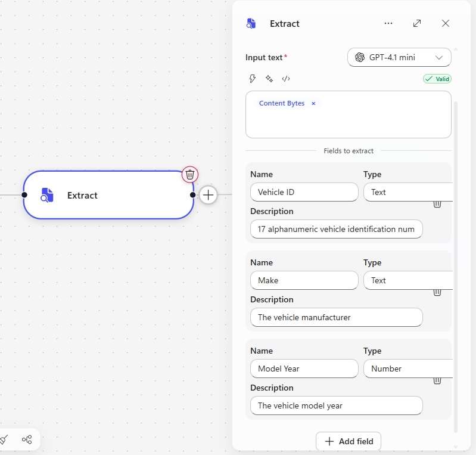Expand the Extract panel to full size
This screenshot has height=455, width=476.
point(417,23)
